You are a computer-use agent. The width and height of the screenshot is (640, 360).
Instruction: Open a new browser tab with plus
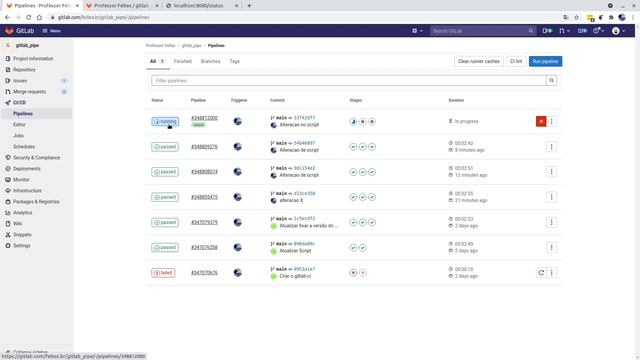249,6
